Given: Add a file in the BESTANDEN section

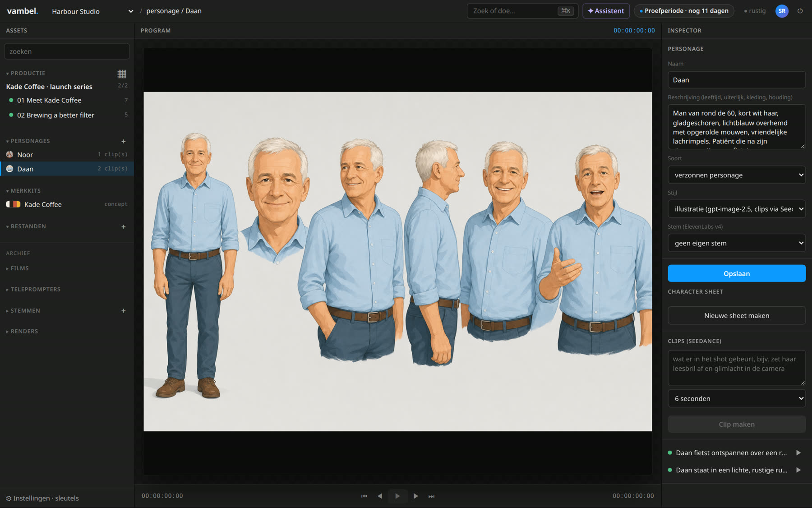Looking at the screenshot, I should 123,226.
